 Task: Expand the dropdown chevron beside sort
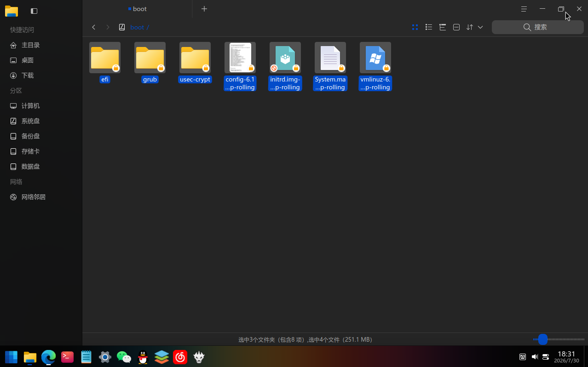480,27
